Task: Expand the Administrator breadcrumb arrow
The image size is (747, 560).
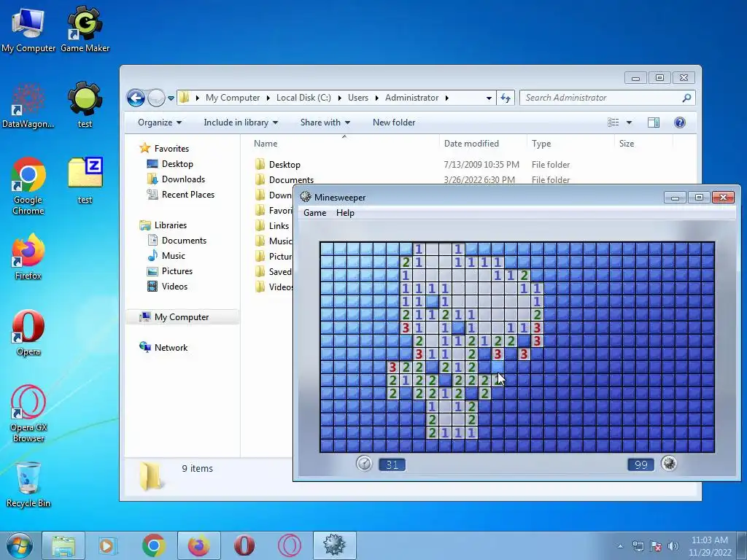Action: click(447, 98)
